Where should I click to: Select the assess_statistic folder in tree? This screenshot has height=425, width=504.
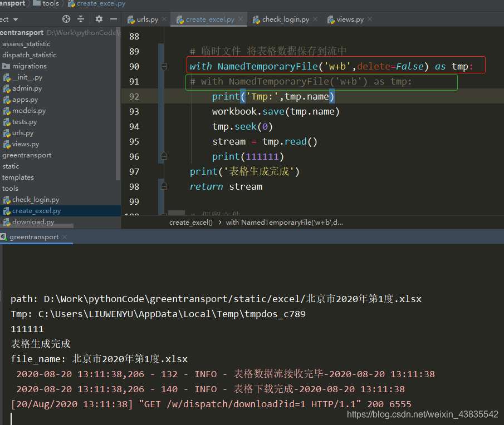26,44
